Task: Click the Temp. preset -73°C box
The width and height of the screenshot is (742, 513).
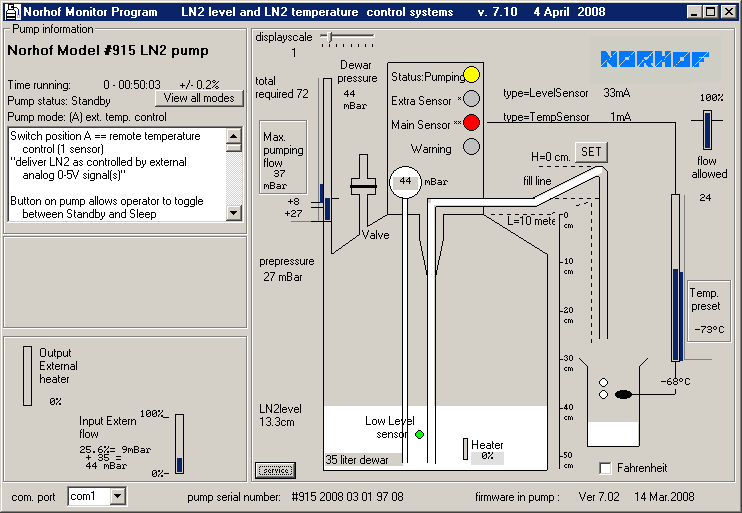Action: click(708, 310)
